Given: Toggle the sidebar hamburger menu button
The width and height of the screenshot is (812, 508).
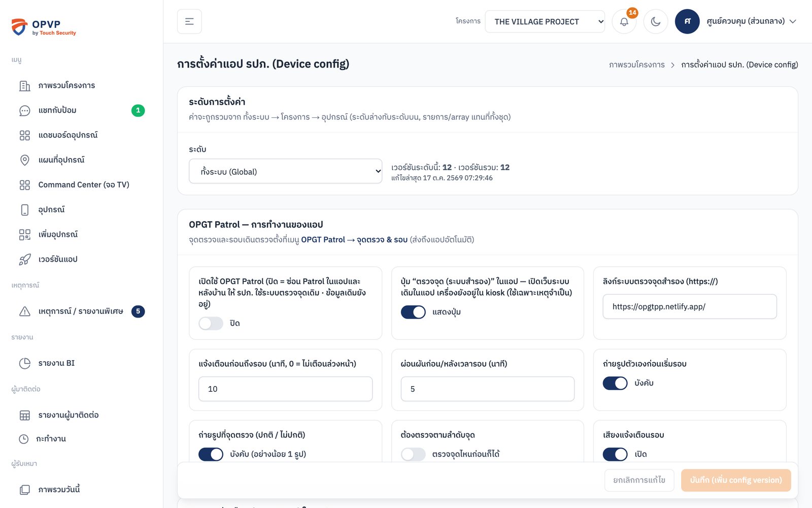Looking at the screenshot, I should click(189, 21).
